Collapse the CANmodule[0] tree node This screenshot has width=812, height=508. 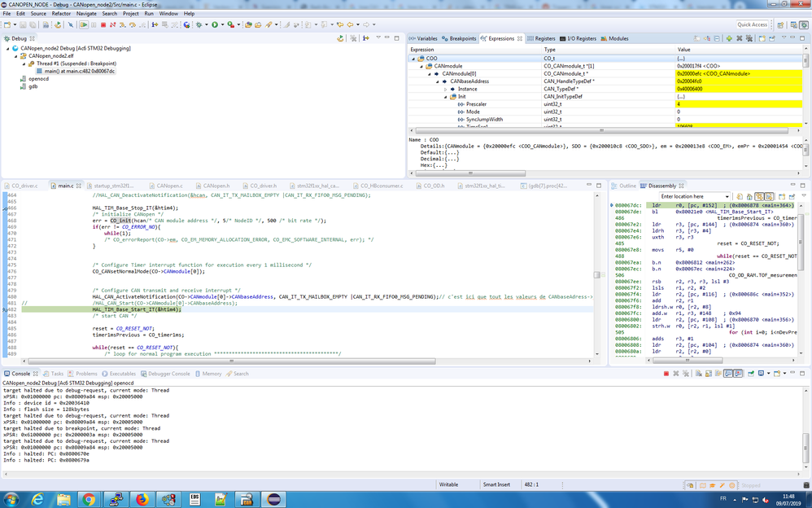[430, 73]
